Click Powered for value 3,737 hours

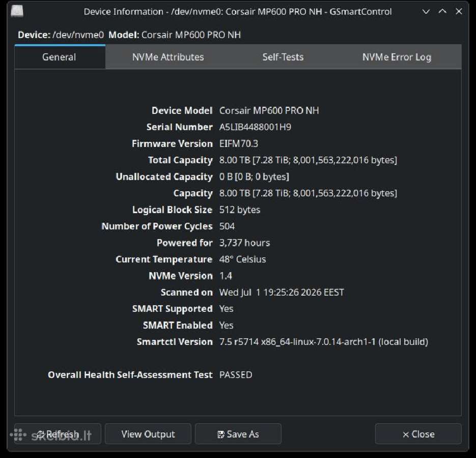pyautogui.click(x=244, y=243)
